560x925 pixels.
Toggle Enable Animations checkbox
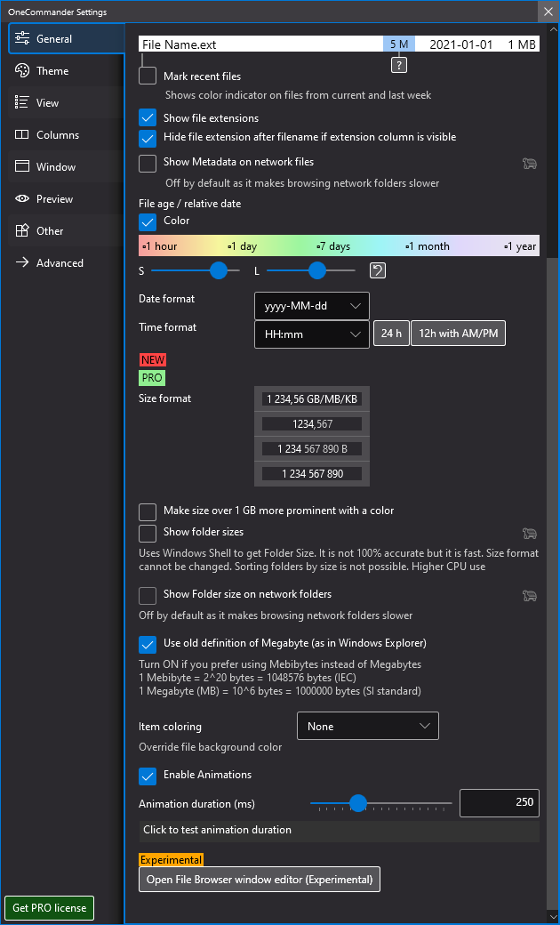point(148,776)
